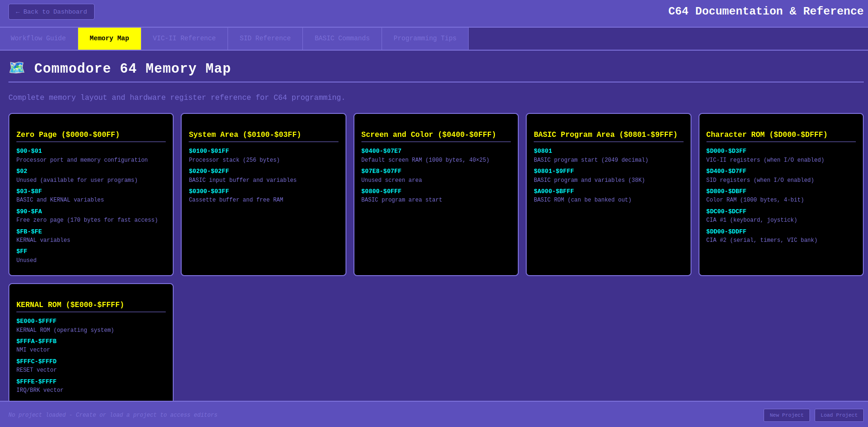
Task: Click the $DC00-$DCFF CIA #1 address
Action: tap(727, 211)
